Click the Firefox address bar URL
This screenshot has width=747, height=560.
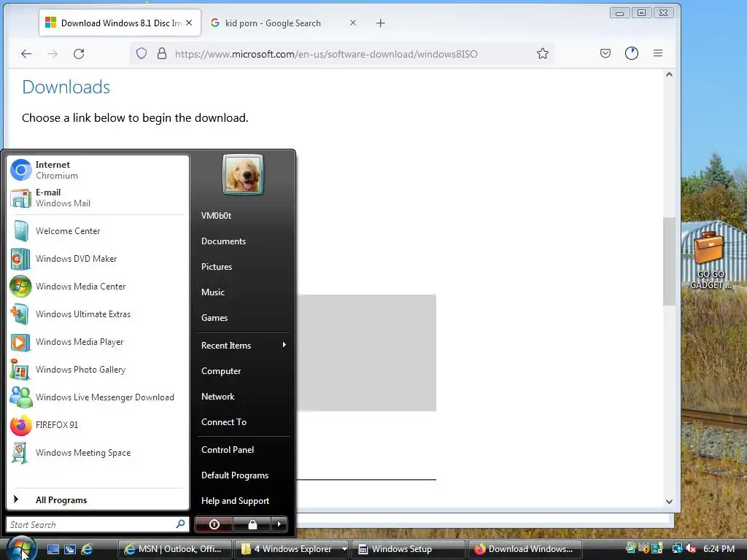pyautogui.click(x=326, y=54)
